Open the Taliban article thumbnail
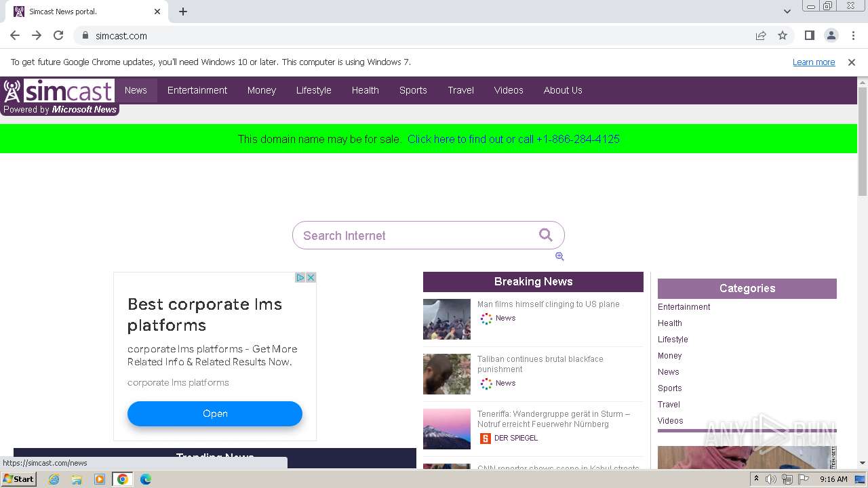Image resolution: width=868 pixels, height=488 pixels. 447,374
